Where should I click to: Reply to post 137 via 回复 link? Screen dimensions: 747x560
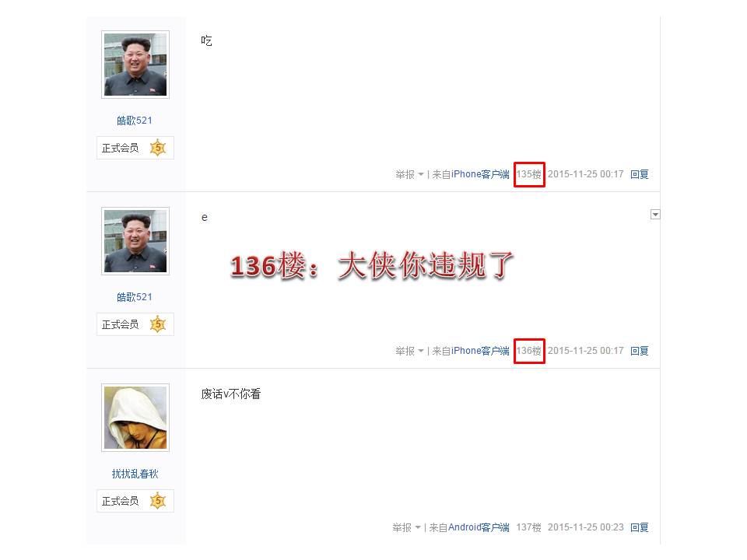click(x=640, y=527)
